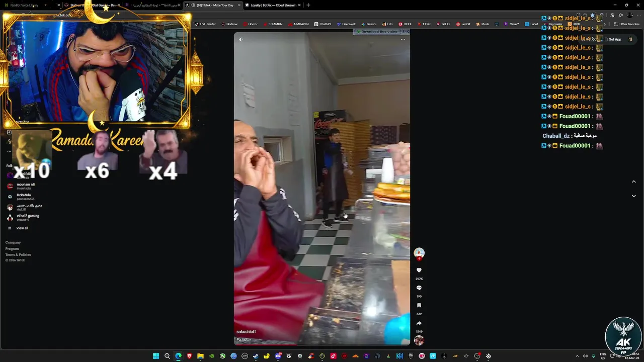
Task: Open File Explorer in the taskbar
Action: pyautogui.click(x=200, y=356)
